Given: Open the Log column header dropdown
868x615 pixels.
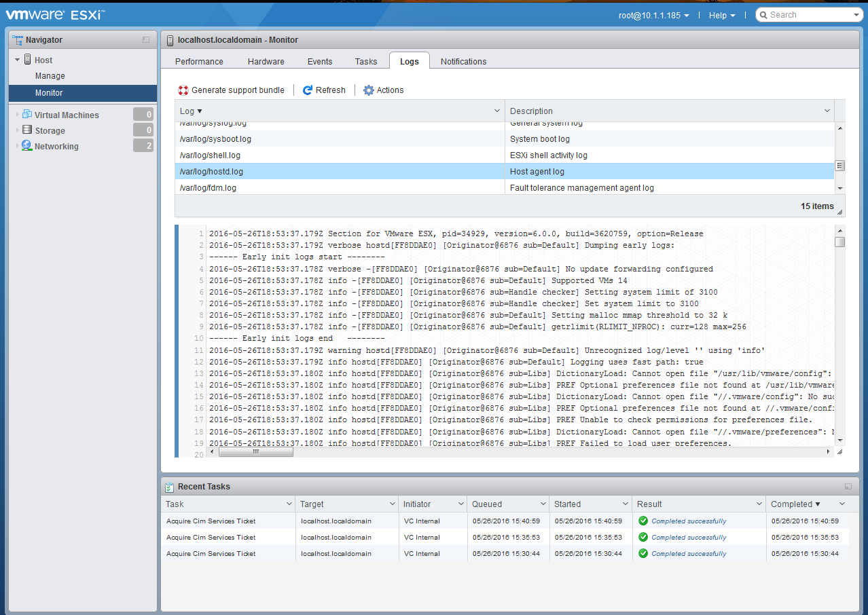Looking at the screenshot, I should 496,111.
